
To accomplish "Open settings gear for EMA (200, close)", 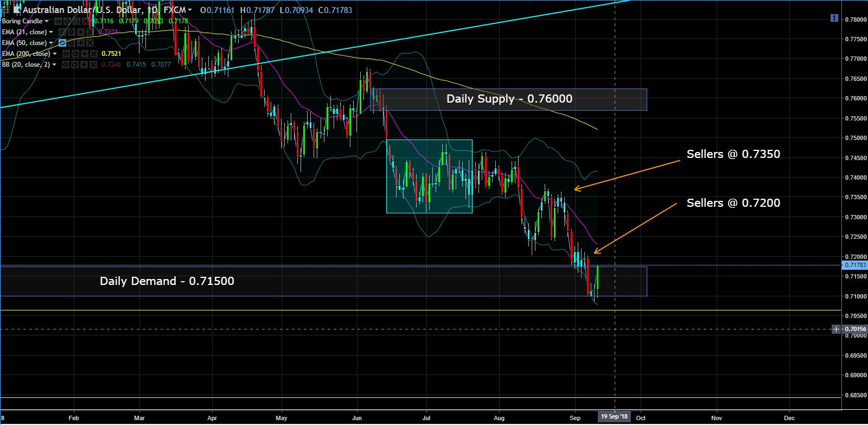I will click(75, 54).
